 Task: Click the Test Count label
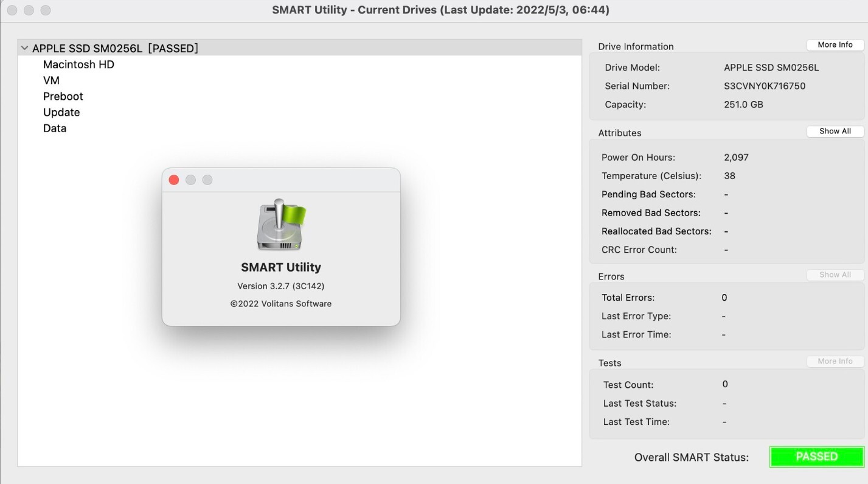coord(628,385)
